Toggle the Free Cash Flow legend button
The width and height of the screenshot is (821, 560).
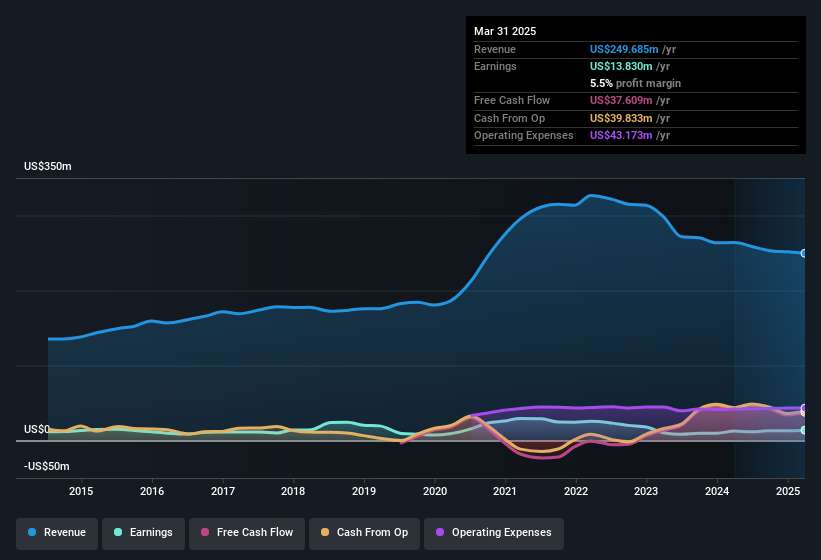coord(247,533)
